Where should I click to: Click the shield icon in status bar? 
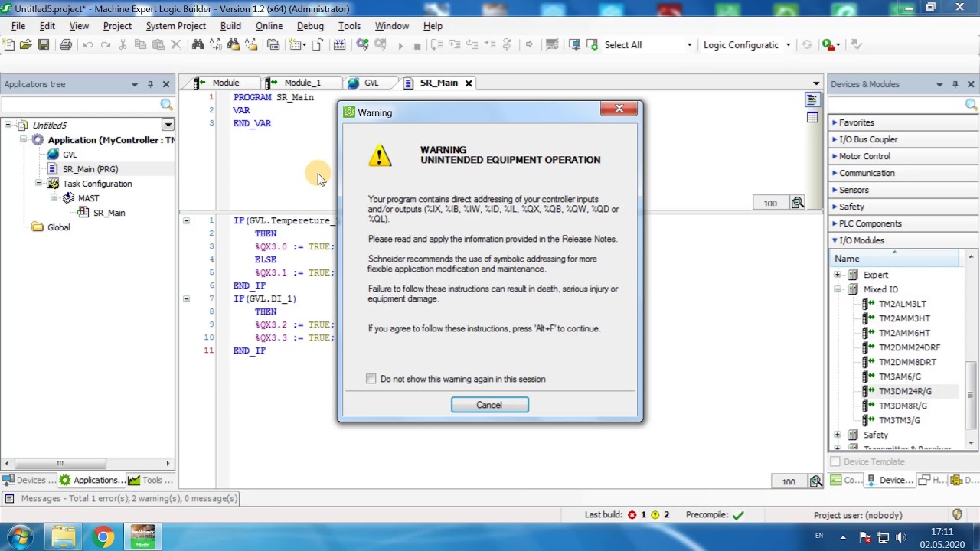(x=957, y=515)
